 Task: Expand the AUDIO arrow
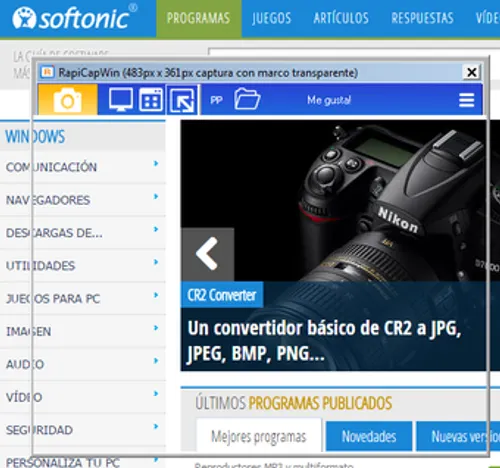click(x=156, y=361)
